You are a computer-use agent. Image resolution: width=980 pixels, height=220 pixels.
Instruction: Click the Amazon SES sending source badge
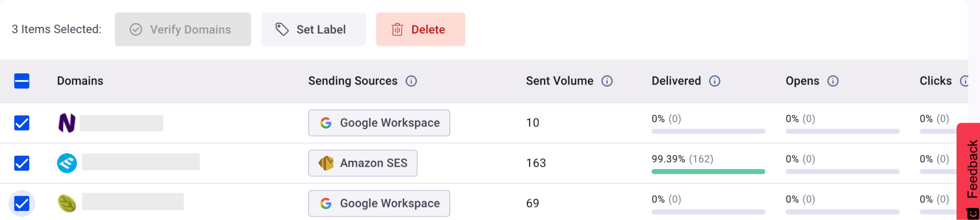(x=363, y=163)
